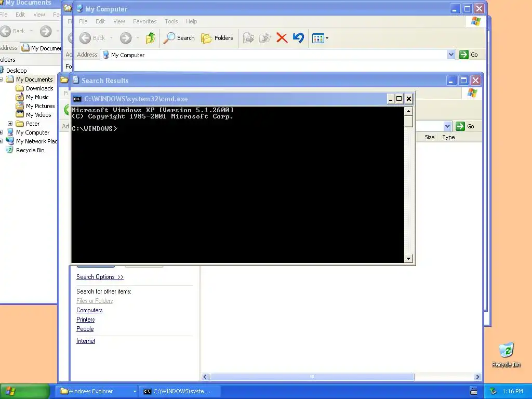532x399 pixels.
Task: Click cmd.exe scrollbar up arrow
Action: tap(408, 111)
